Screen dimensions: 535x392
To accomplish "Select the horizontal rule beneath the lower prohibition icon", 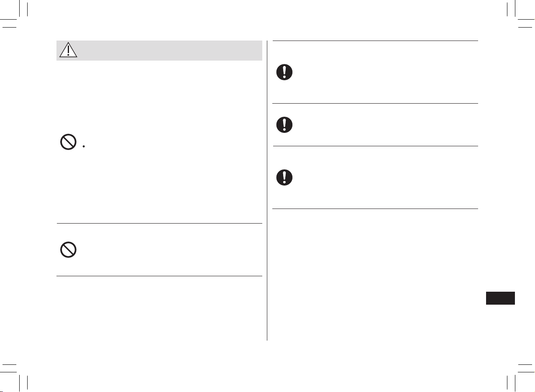I will pos(159,276).
